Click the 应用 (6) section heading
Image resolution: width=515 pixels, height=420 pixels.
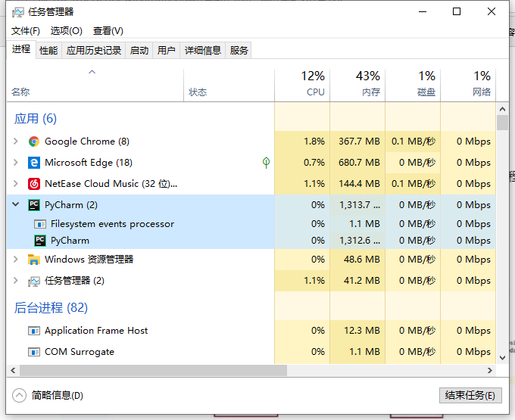point(36,119)
